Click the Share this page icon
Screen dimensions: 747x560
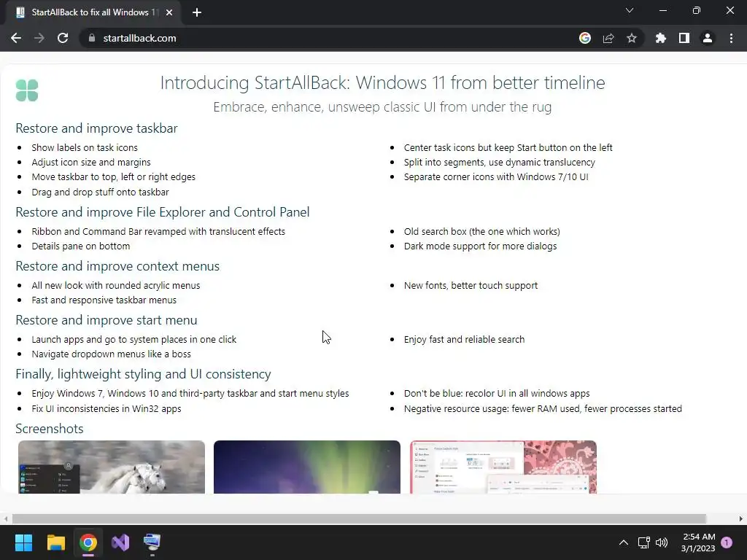[608, 38]
